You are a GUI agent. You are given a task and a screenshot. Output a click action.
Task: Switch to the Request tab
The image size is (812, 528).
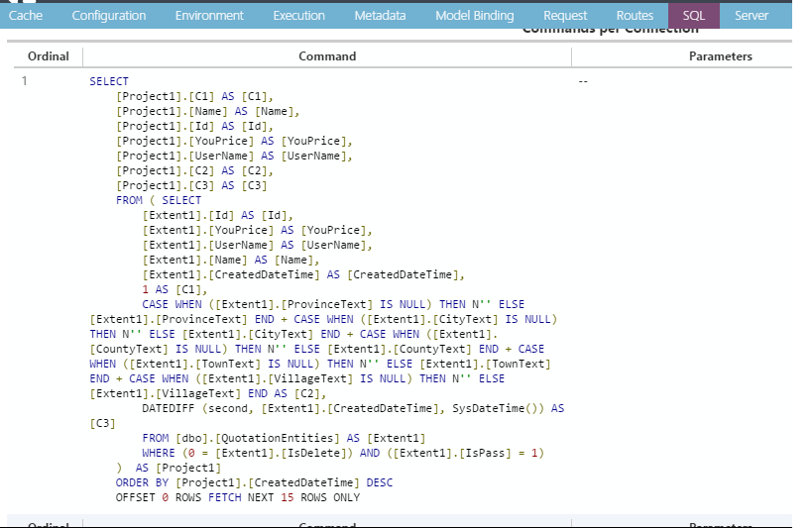coord(565,16)
